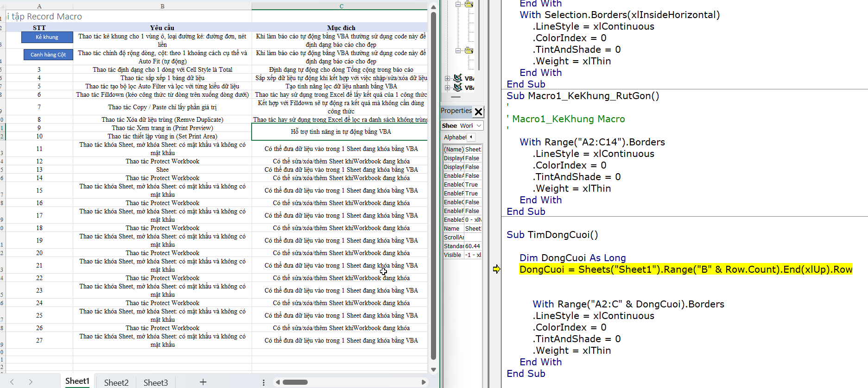Click the worksheet's vertical scrollbar thumb

click(x=433, y=185)
